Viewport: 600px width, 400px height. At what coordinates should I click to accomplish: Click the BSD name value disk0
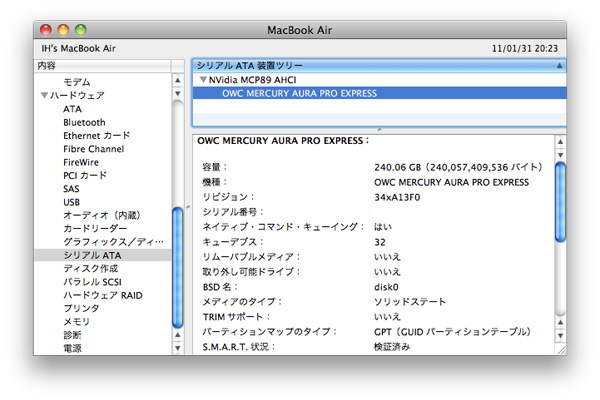click(x=386, y=287)
